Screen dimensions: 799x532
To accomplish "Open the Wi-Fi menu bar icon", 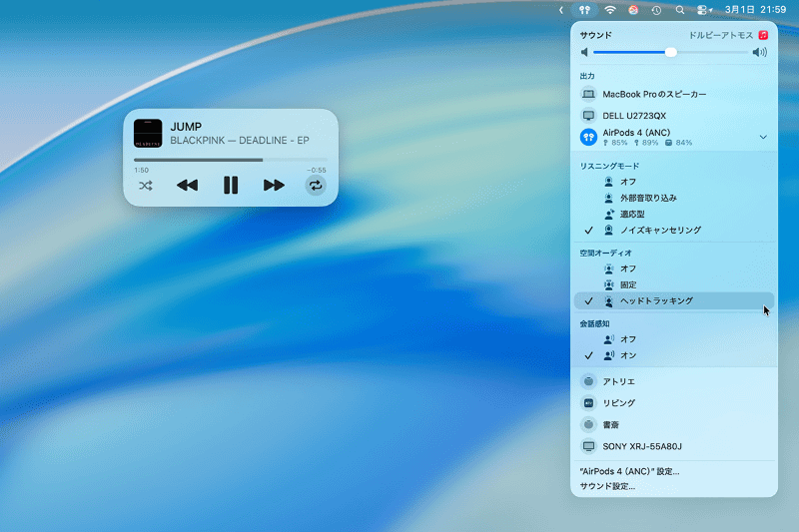I will (x=610, y=10).
